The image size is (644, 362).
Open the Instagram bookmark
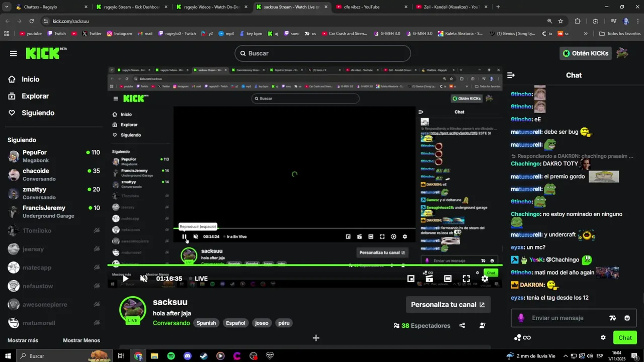coord(119,34)
